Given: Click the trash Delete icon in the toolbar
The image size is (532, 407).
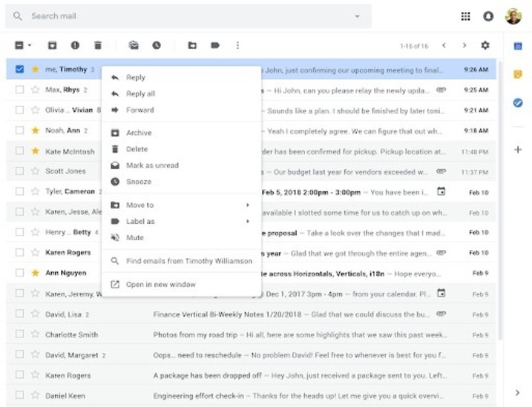Looking at the screenshot, I should click(98, 45).
